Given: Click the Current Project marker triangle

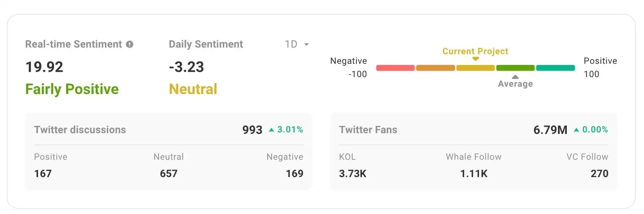Looking at the screenshot, I should [x=475, y=59].
